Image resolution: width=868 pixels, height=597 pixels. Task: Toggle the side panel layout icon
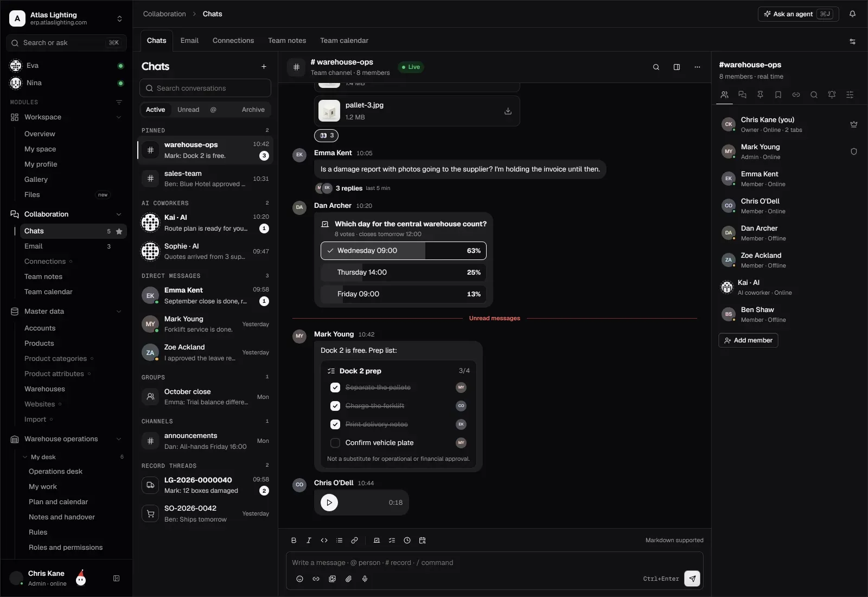676,67
